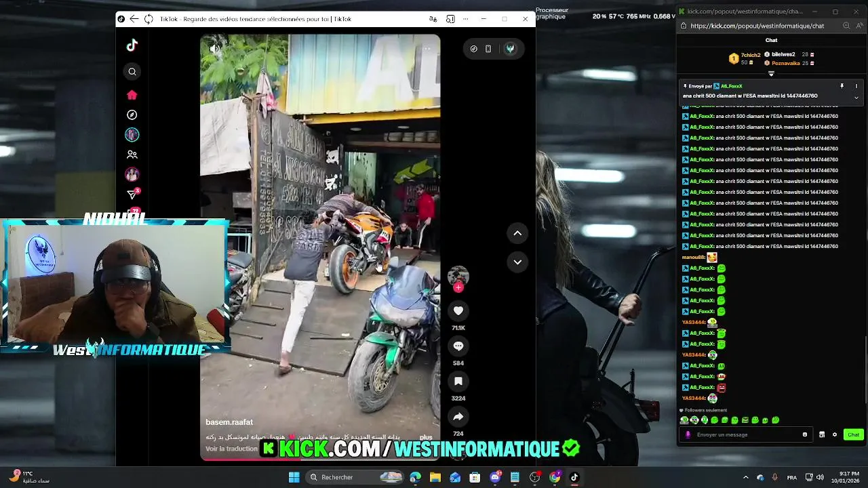Image resolution: width=868 pixels, height=488 pixels.
Task: Unpin the pinned chat message
Action: tap(842, 86)
